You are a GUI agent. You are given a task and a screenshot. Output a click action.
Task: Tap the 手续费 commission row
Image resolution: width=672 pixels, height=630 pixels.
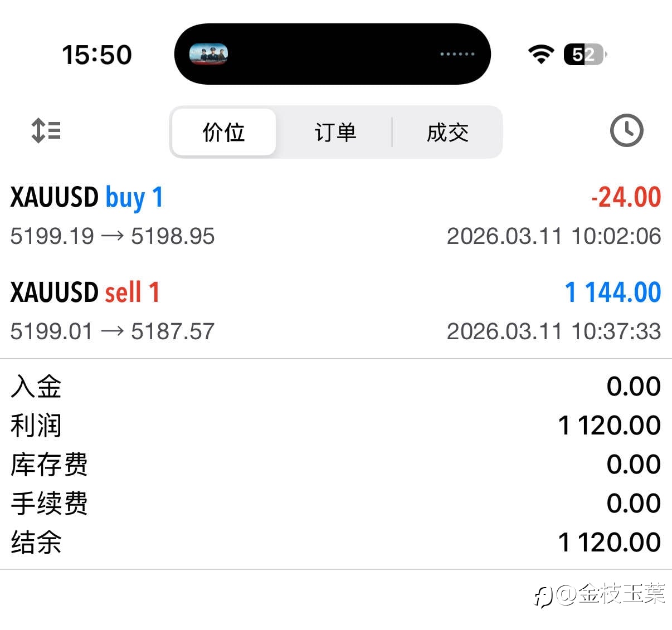[335, 503]
